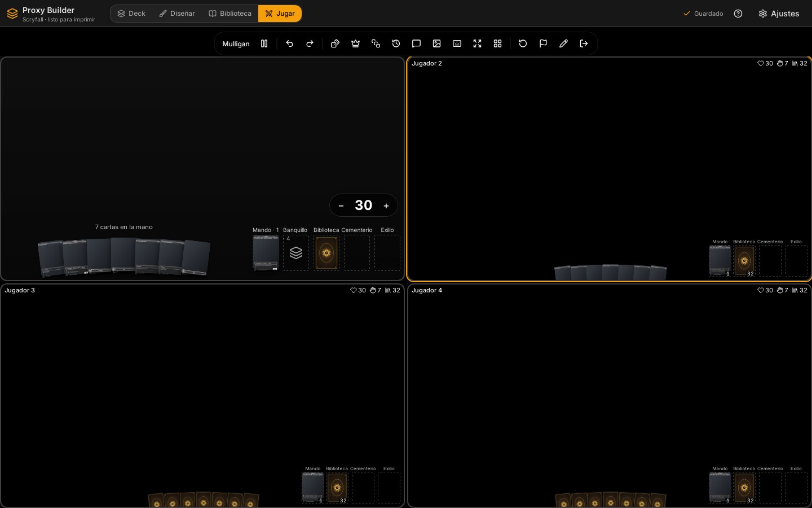Click the crown icon in toolbar
812x508 pixels.
point(355,43)
